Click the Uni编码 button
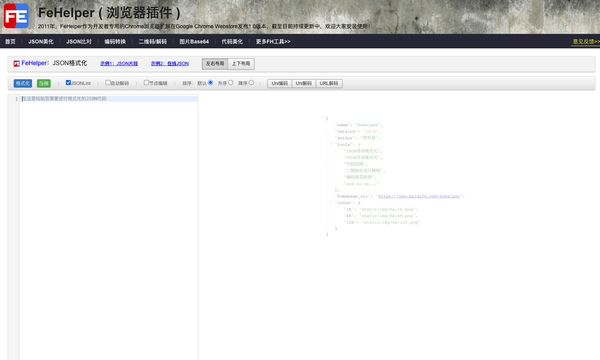600x360 pixels. (x=279, y=83)
